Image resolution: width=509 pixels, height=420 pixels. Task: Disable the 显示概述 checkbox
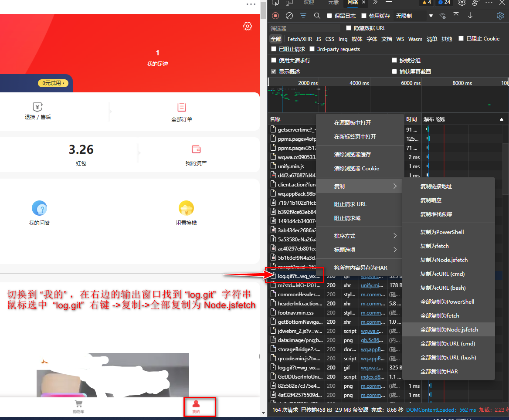coord(274,71)
